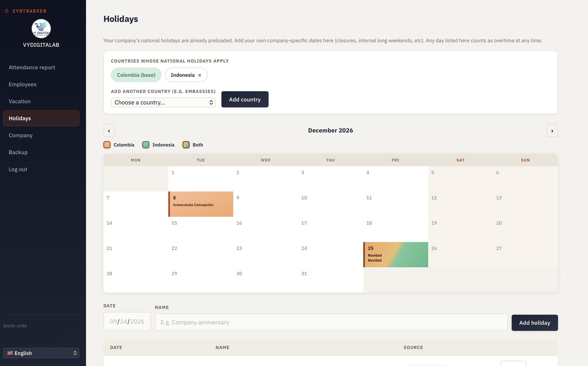Click Saturday December 12 cell
Viewport: 588px width, 366px height.
(x=460, y=204)
